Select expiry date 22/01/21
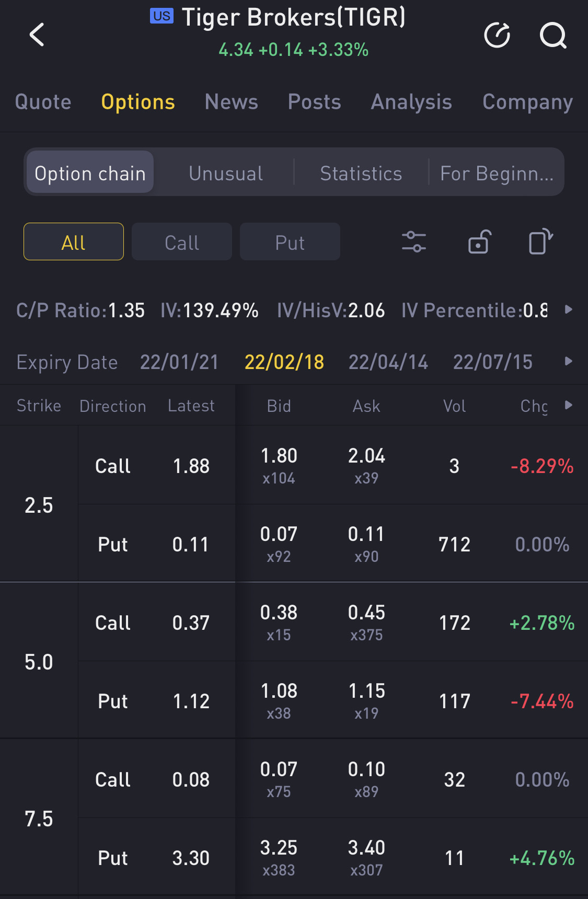Image resolution: width=588 pixels, height=899 pixels. (x=179, y=362)
